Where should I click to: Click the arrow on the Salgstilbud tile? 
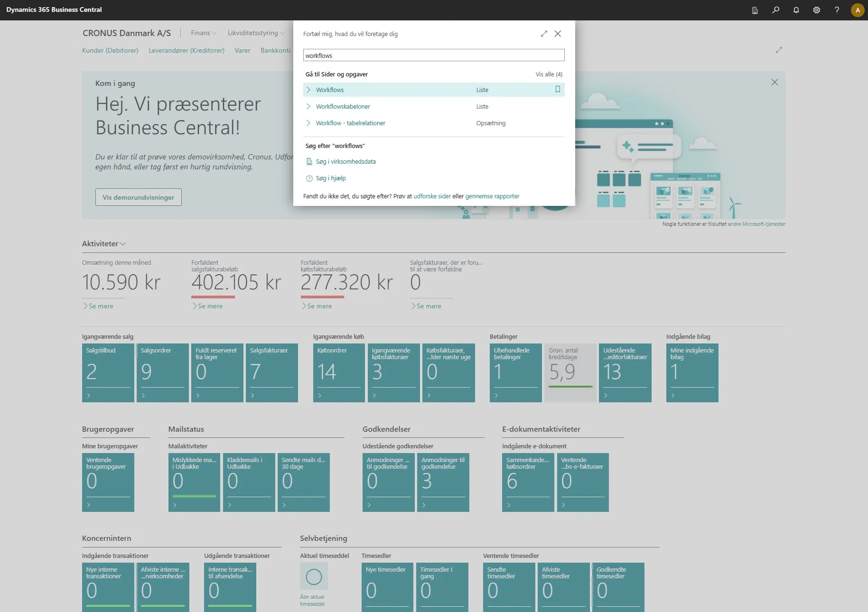89,395
